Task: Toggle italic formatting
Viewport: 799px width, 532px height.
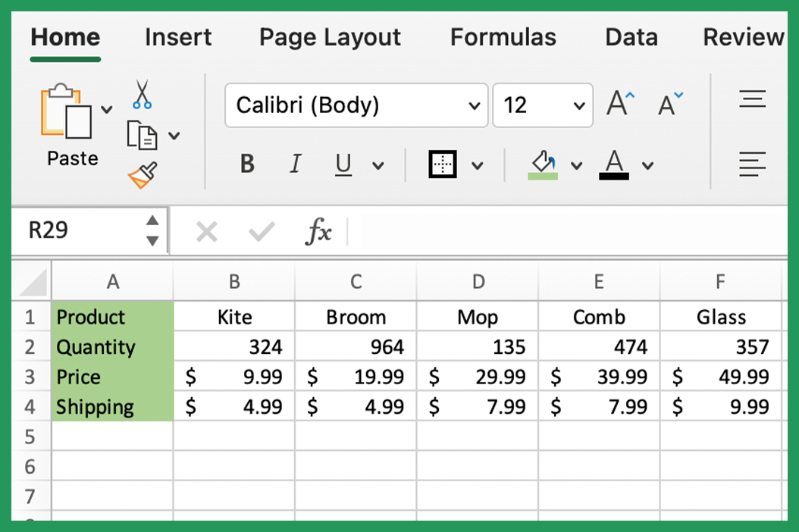Action: point(295,164)
